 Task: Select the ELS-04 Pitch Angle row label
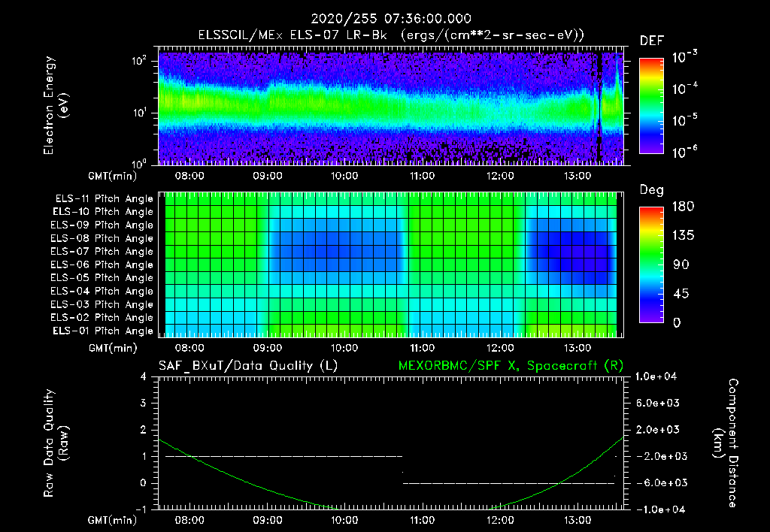point(102,291)
